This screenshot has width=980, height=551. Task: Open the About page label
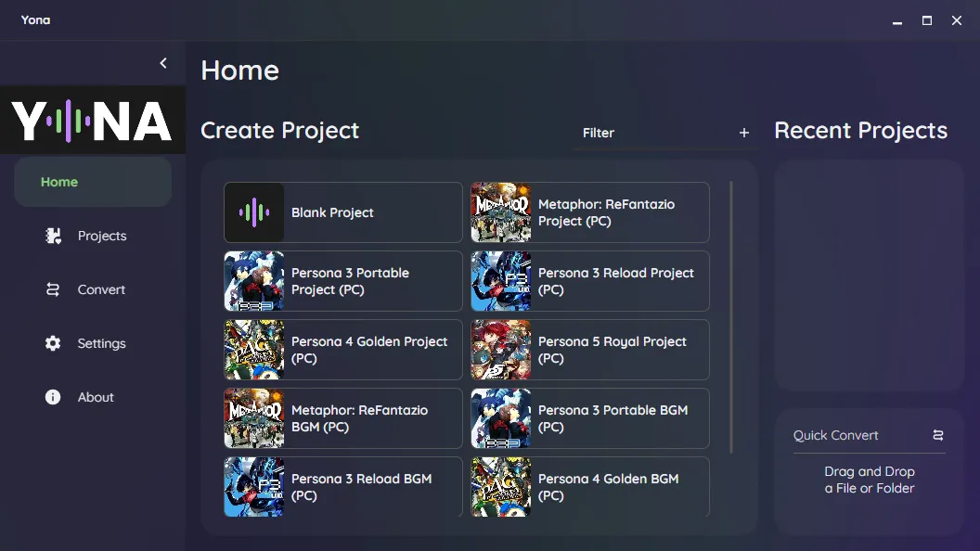click(96, 397)
